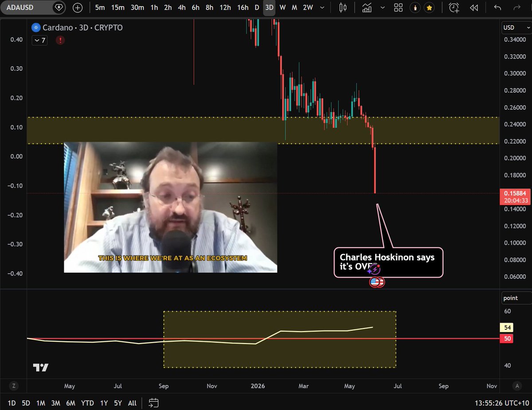Click the diamond premium icon next to ADAUSD
The width and height of the screenshot is (532, 410).
tap(58, 8)
